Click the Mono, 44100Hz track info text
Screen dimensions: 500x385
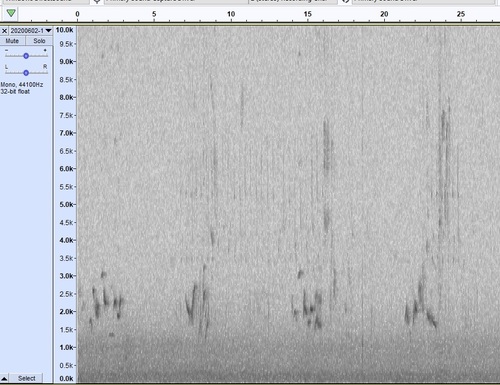22,85
